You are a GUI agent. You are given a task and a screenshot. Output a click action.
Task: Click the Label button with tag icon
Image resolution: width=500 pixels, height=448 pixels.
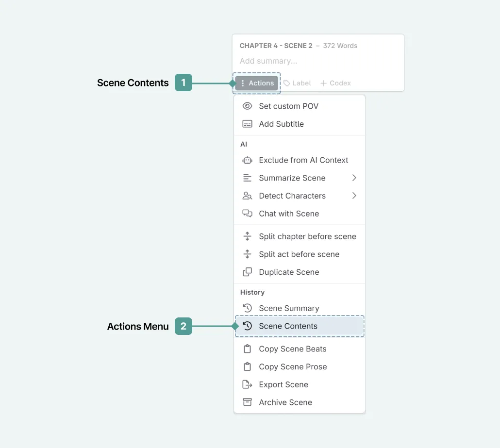(297, 83)
